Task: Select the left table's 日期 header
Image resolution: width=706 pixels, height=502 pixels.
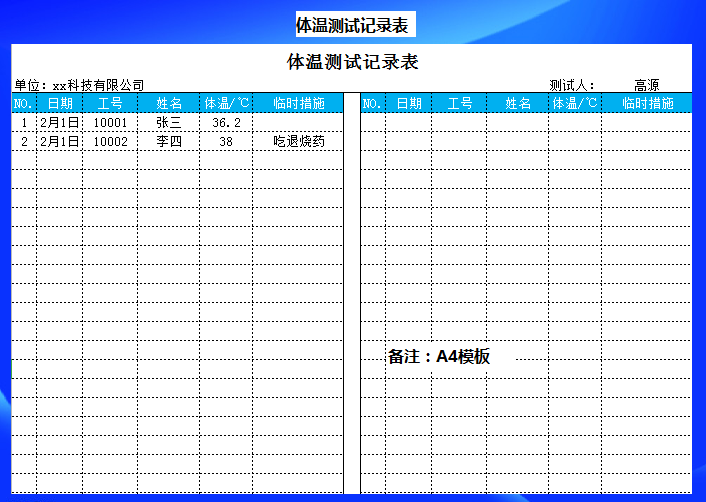Action: point(60,103)
